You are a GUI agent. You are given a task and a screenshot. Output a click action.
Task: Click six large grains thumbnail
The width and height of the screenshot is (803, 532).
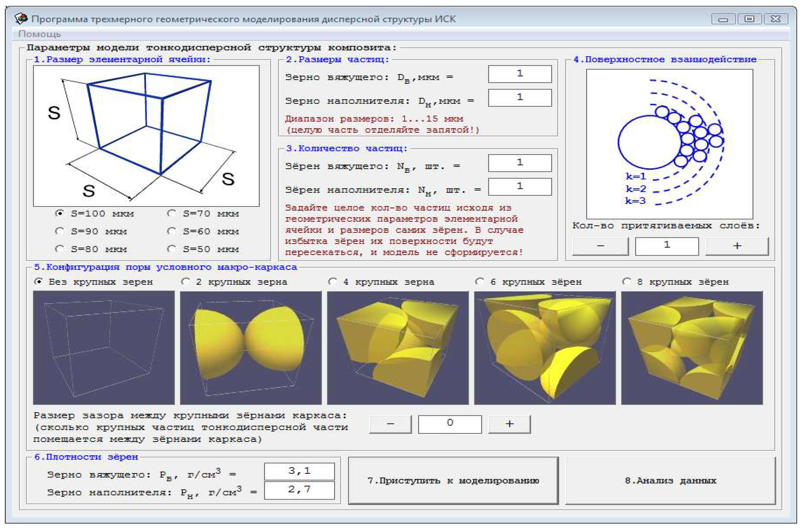tap(545, 348)
